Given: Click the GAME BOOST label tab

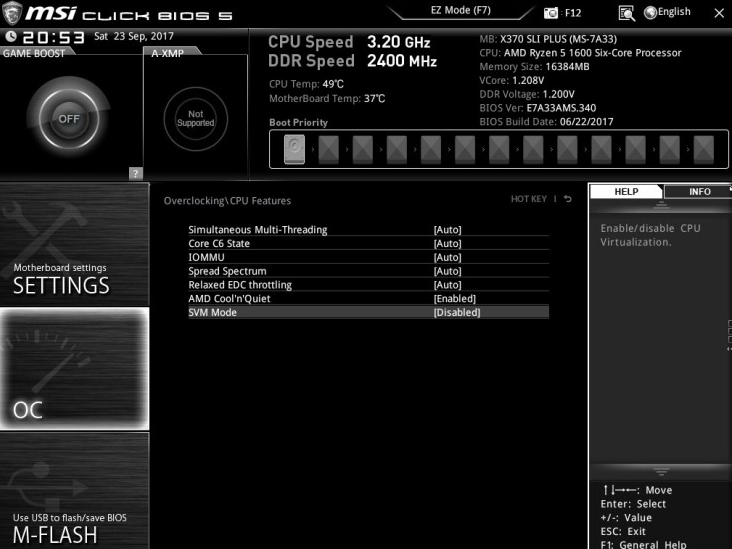Looking at the screenshot, I should point(34,53).
